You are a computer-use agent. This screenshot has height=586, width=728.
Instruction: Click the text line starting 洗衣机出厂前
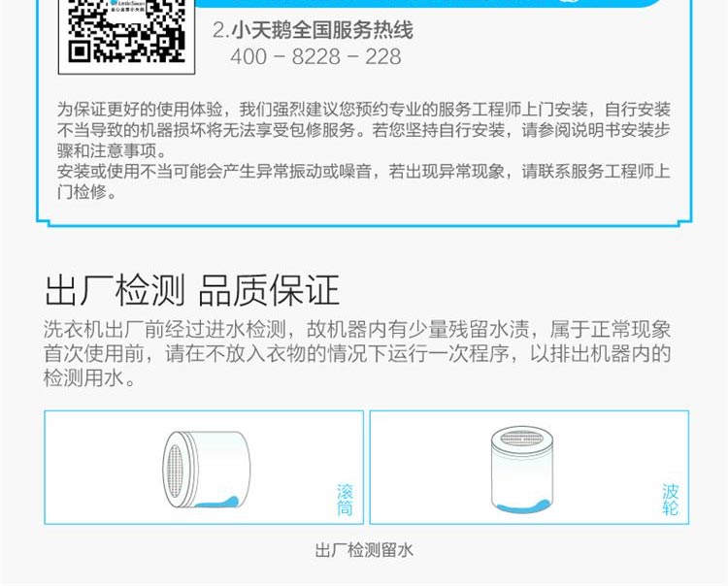357,330
